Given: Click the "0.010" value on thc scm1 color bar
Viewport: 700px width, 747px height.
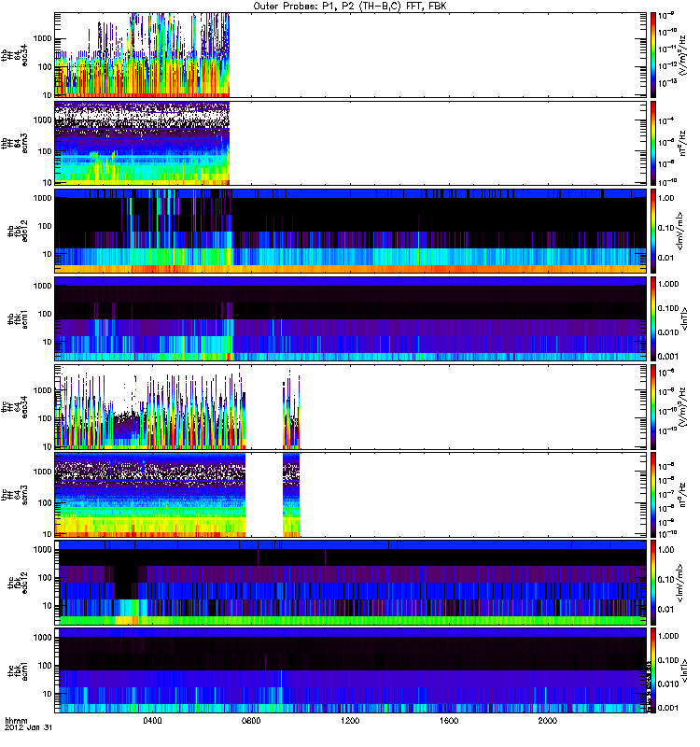Looking at the screenshot, I should [668, 684].
